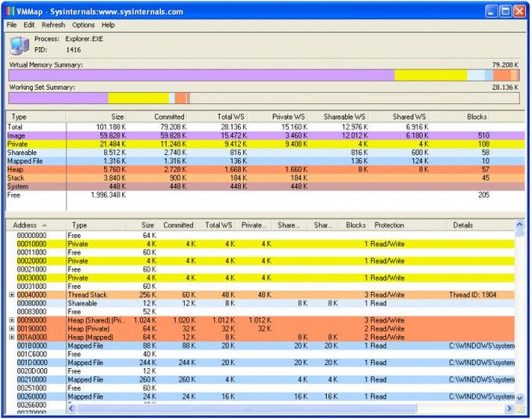The image size is (532, 419).
Task: Select the Heap summary row
Action: 265,169
